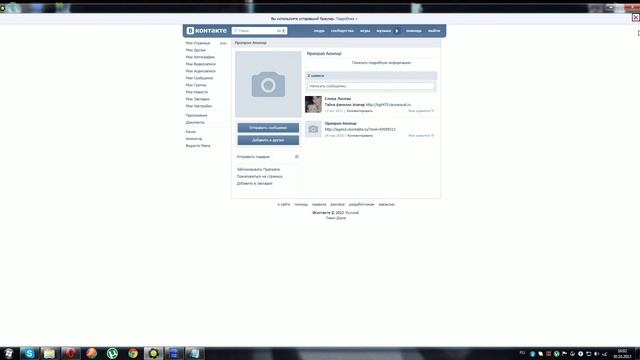Open the Русский language link in footer

click(352, 213)
